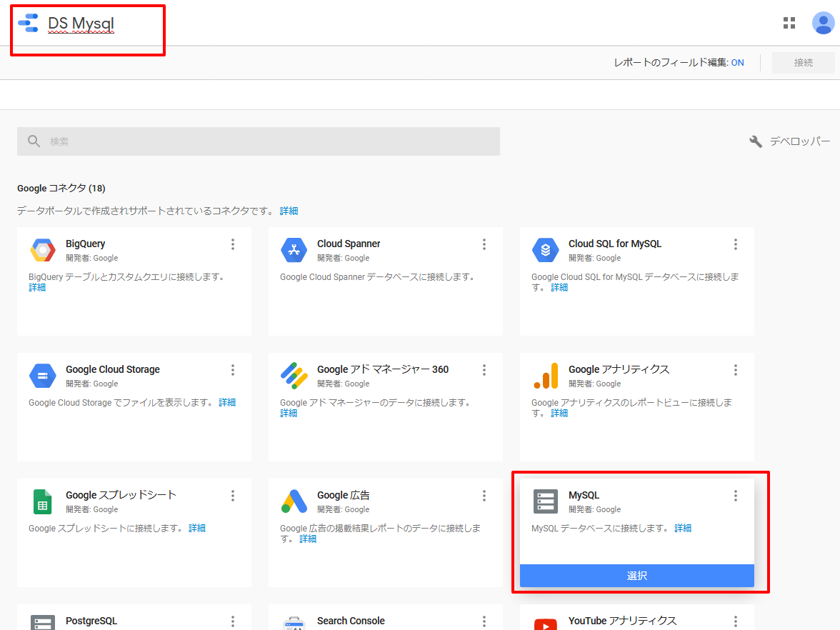Image resolution: width=840 pixels, height=630 pixels.
Task: Click the blue 選択 button on MySQL card
Action: tap(637, 576)
